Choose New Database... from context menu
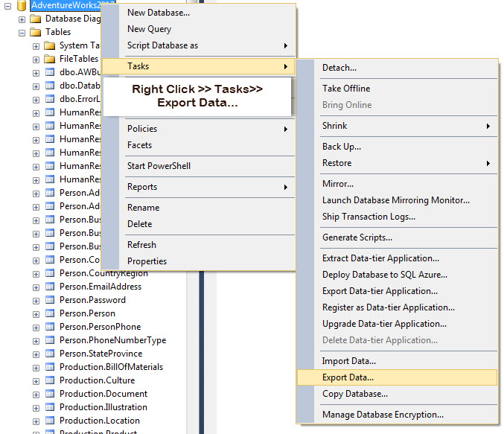 tap(198, 13)
